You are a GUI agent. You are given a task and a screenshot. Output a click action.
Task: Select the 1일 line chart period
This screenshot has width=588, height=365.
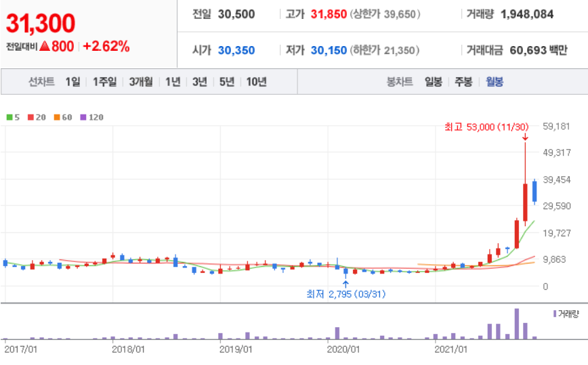72,82
